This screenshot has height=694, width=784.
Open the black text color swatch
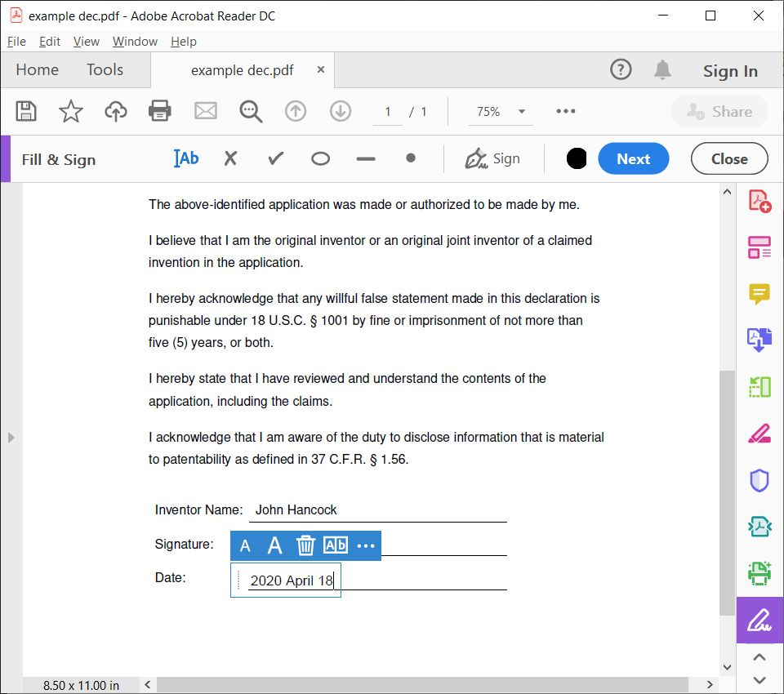577,158
